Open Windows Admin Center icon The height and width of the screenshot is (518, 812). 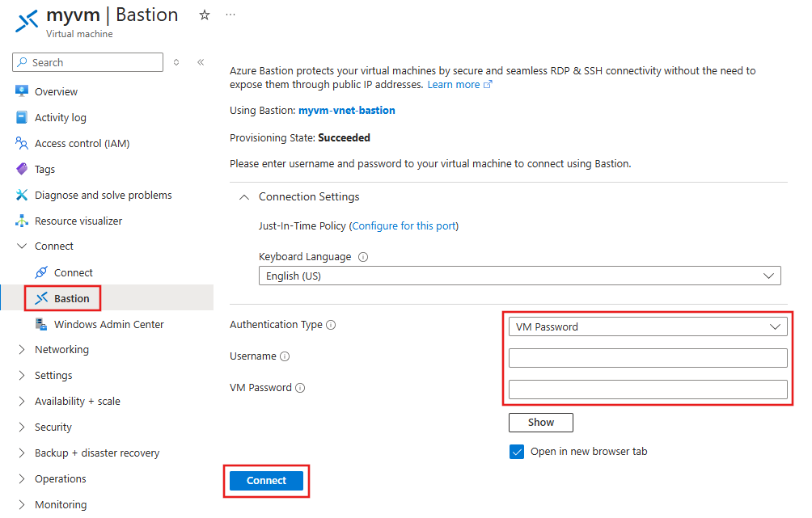click(x=41, y=324)
